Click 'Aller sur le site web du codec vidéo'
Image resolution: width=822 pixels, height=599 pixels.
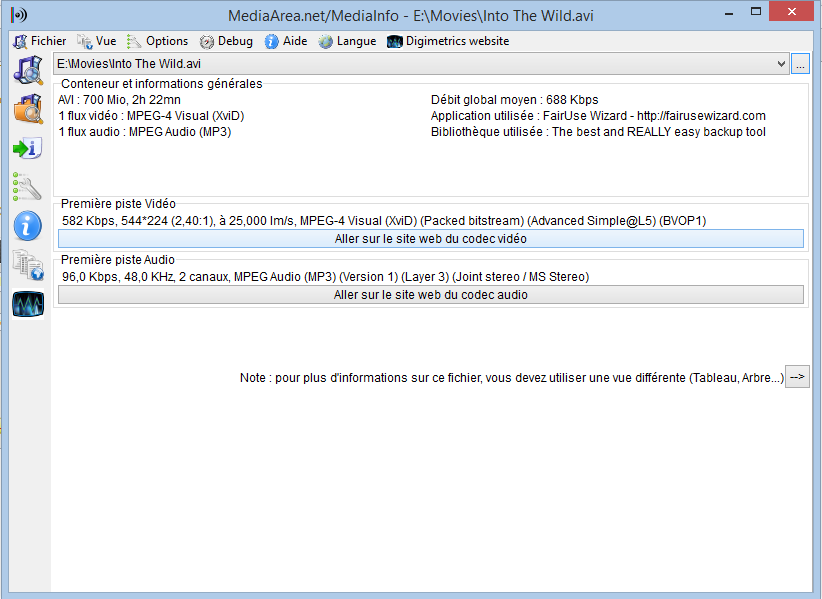coord(430,238)
